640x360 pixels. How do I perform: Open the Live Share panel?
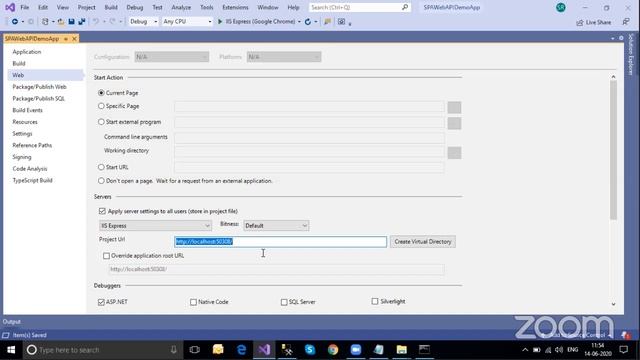click(594, 22)
